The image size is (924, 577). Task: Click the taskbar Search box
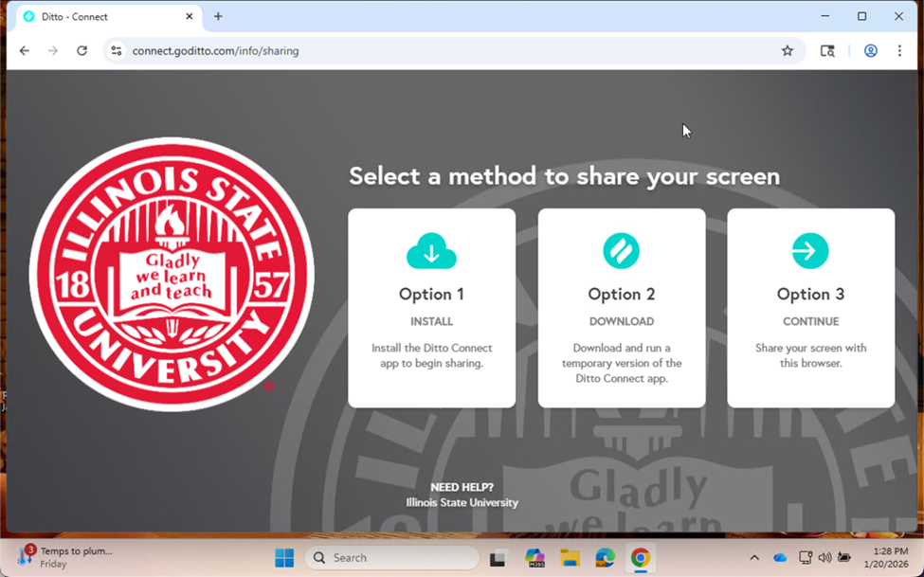(x=392, y=557)
